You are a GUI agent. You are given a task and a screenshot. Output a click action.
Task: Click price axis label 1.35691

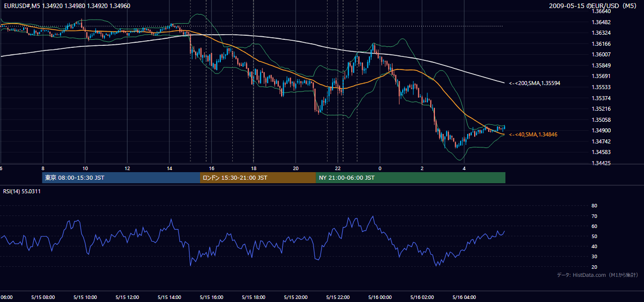tap(601, 76)
